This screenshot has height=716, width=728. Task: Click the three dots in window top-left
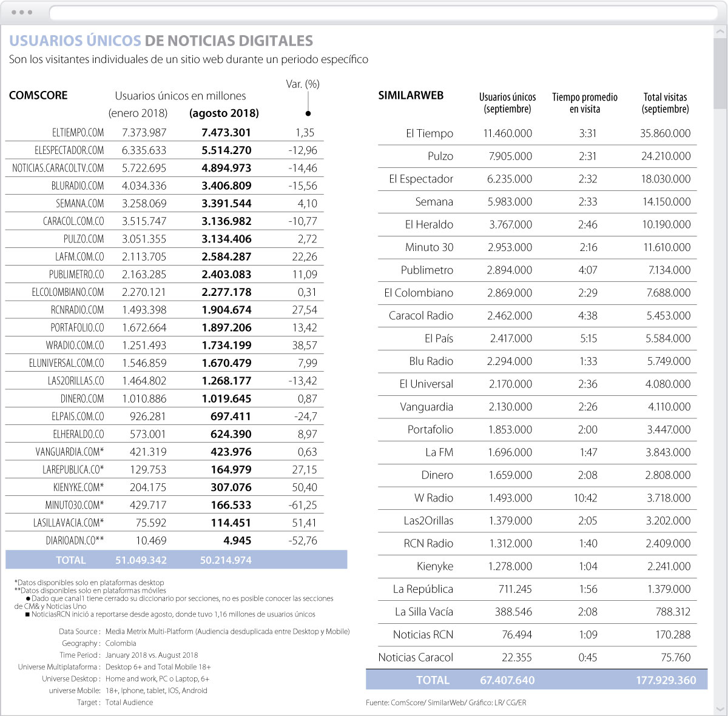22,13
